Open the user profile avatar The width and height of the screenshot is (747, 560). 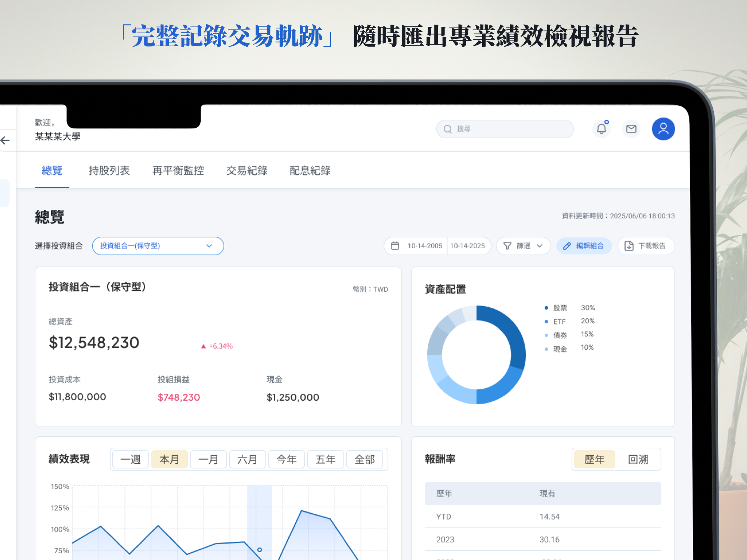663,129
